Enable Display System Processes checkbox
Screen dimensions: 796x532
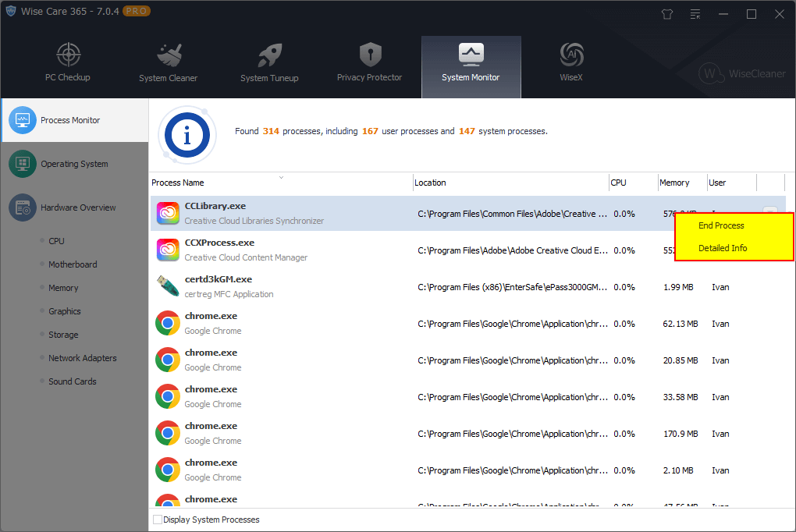click(x=158, y=520)
